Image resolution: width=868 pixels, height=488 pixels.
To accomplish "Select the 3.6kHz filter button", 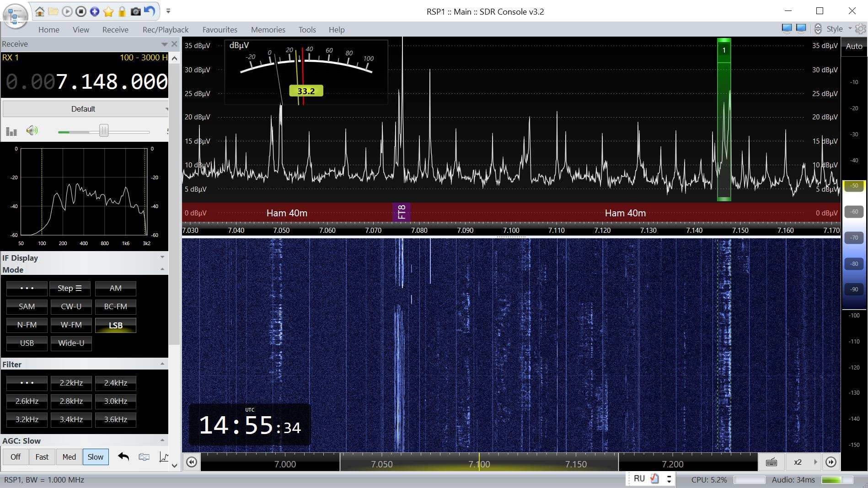I will (116, 419).
